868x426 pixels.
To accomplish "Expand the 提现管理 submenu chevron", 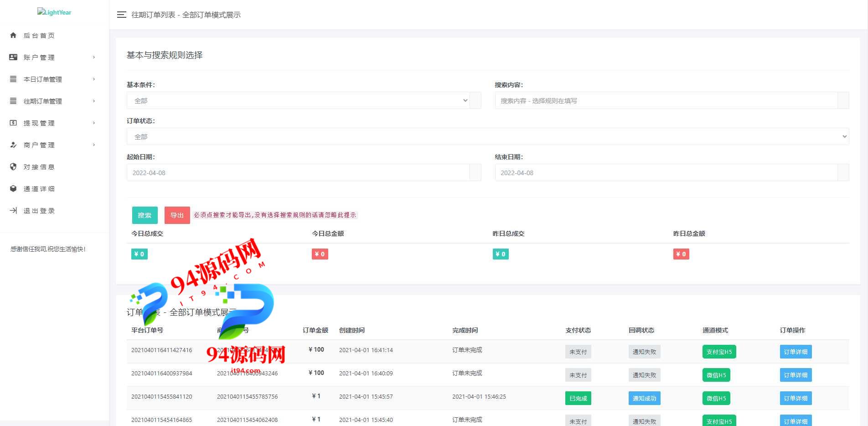I will (94, 123).
